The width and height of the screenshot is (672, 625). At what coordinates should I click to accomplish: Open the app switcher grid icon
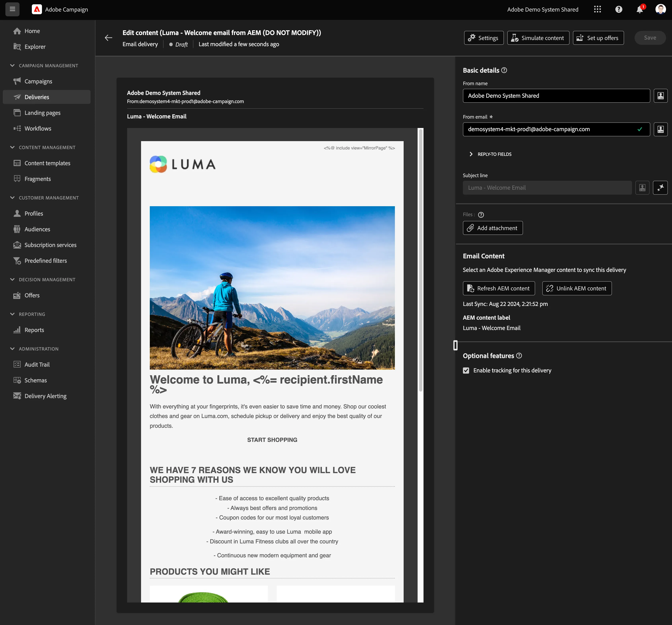tap(597, 10)
